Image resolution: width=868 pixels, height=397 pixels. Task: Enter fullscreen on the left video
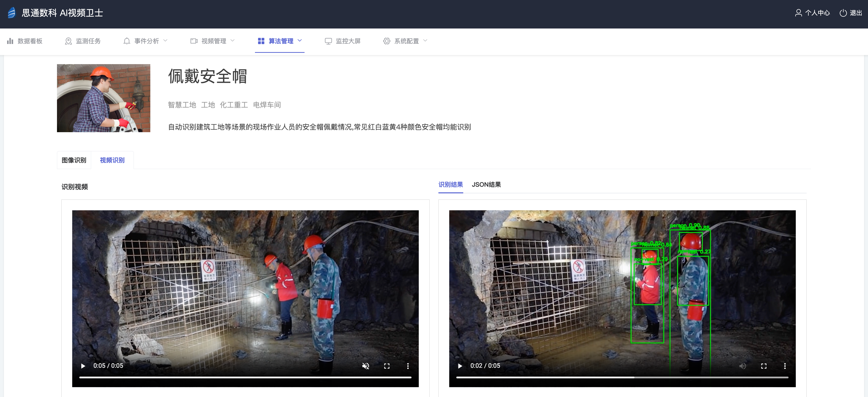pos(387,366)
